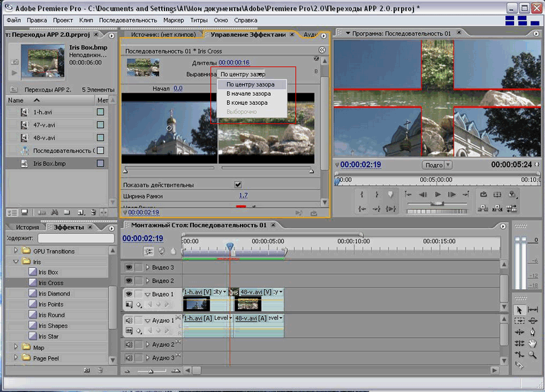Select the Zoom magnifier tool
The image size is (545, 392).
(x=533, y=354)
